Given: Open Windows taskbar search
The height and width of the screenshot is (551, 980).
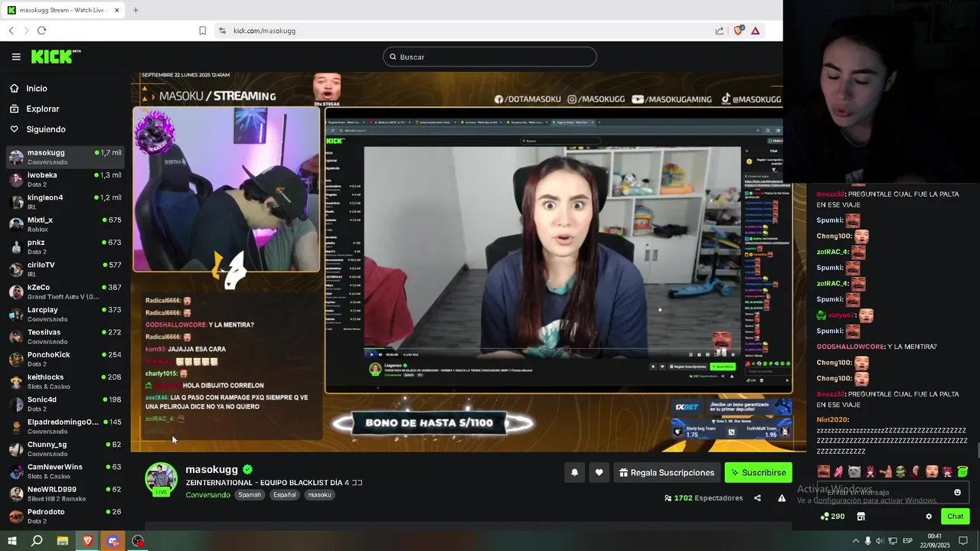Looking at the screenshot, I should [37, 541].
